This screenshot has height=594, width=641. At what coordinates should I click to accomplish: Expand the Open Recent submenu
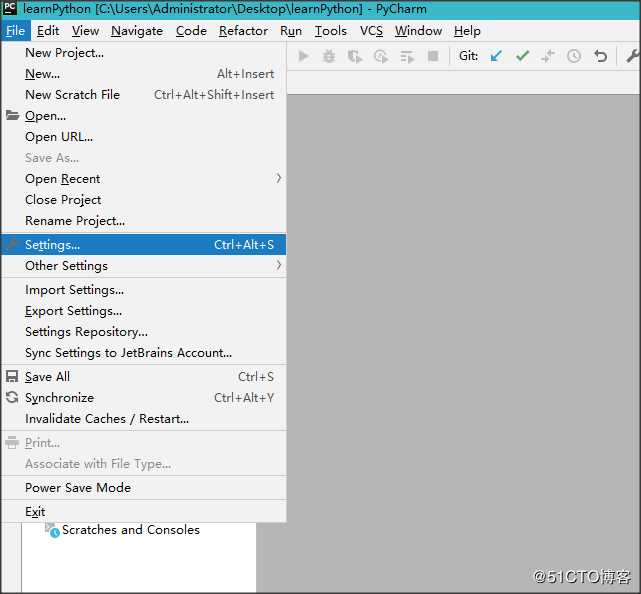click(x=144, y=179)
